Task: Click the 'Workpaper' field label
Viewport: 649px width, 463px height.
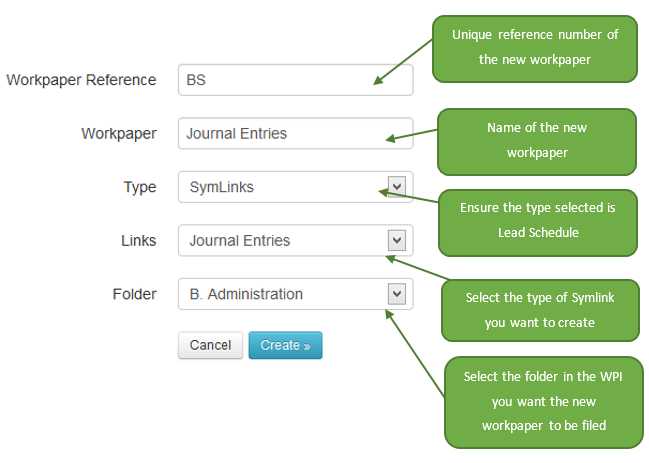Action: pyautogui.click(x=118, y=134)
